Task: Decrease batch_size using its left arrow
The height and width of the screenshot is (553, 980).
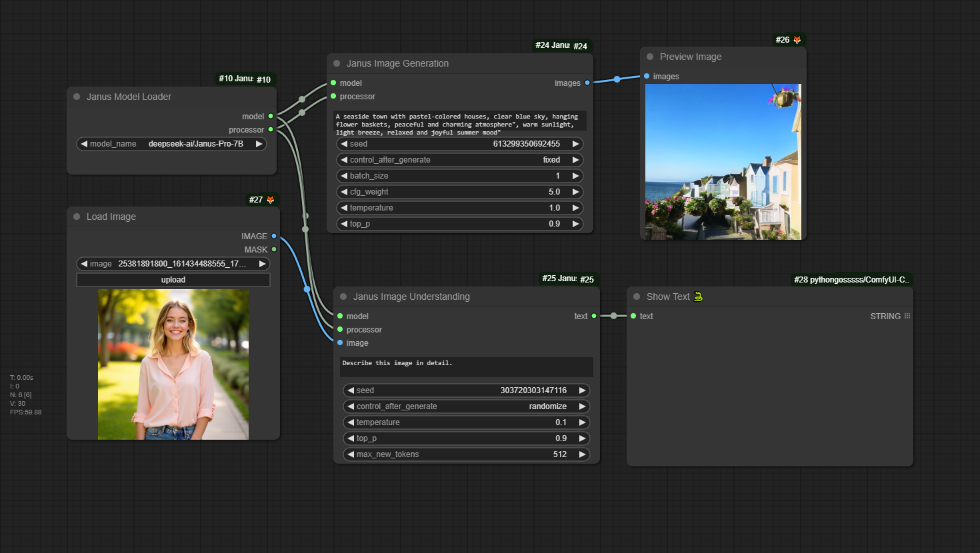Action: (x=344, y=176)
